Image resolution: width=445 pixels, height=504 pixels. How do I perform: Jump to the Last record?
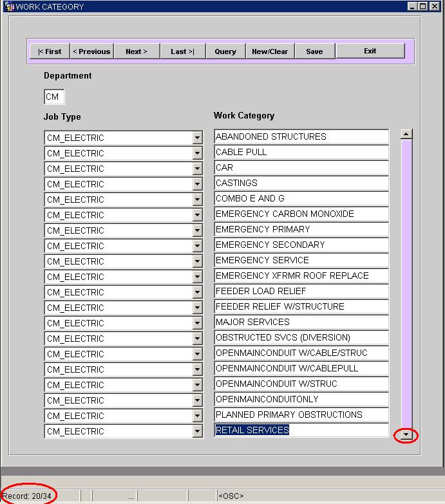(x=183, y=51)
